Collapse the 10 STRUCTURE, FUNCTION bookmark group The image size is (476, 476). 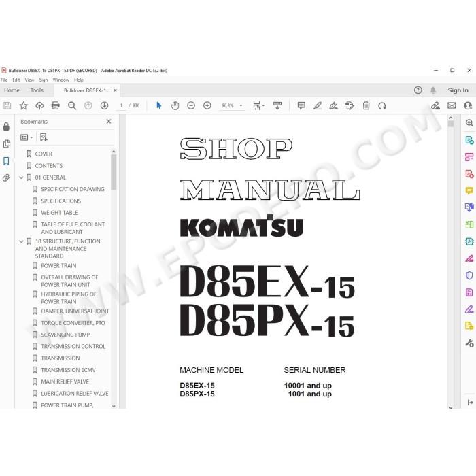coord(21,241)
